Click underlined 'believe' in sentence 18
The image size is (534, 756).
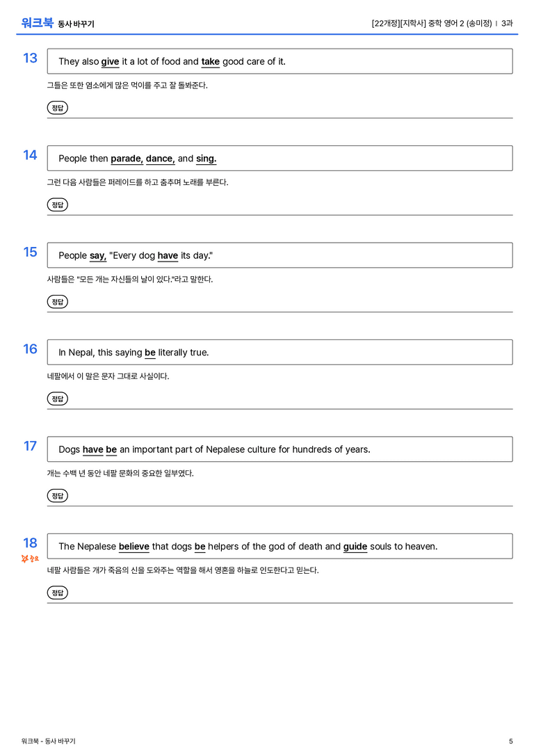click(x=134, y=546)
